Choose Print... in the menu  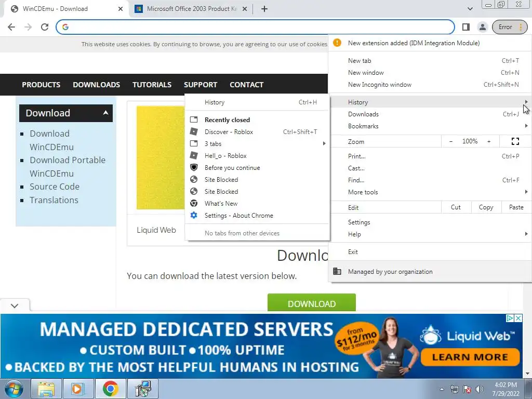[x=430, y=156]
